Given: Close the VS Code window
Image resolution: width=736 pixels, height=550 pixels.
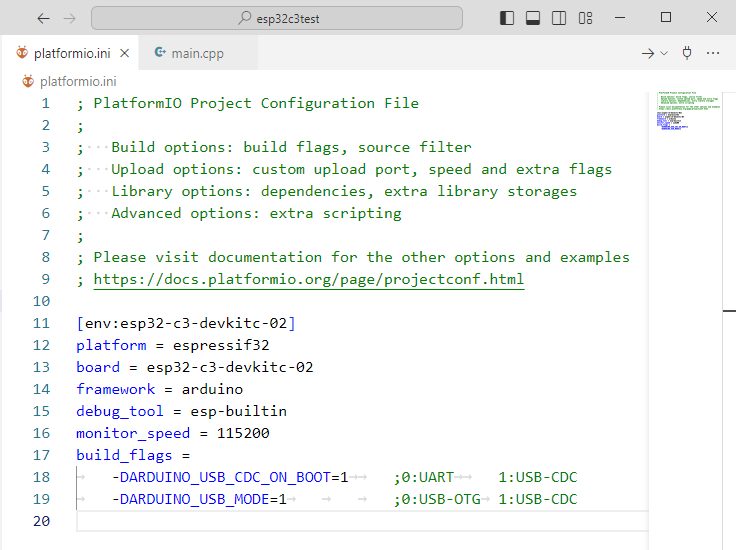Looking at the screenshot, I should coord(712,18).
